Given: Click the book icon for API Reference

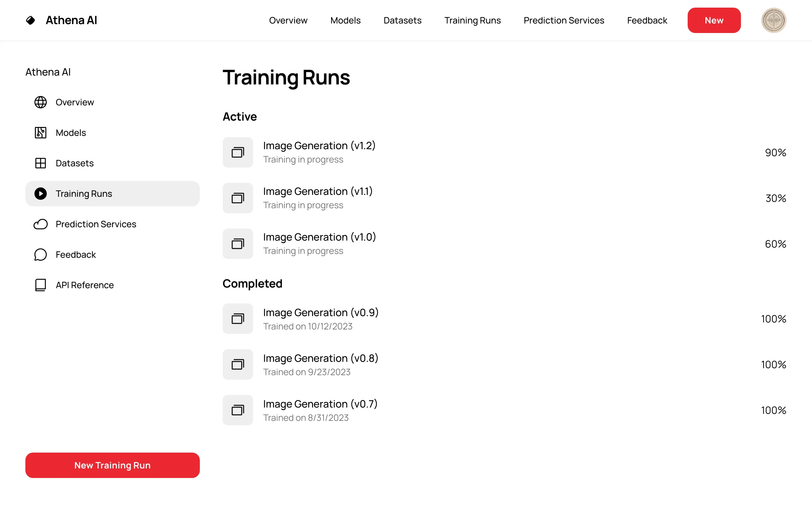Looking at the screenshot, I should click(41, 285).
